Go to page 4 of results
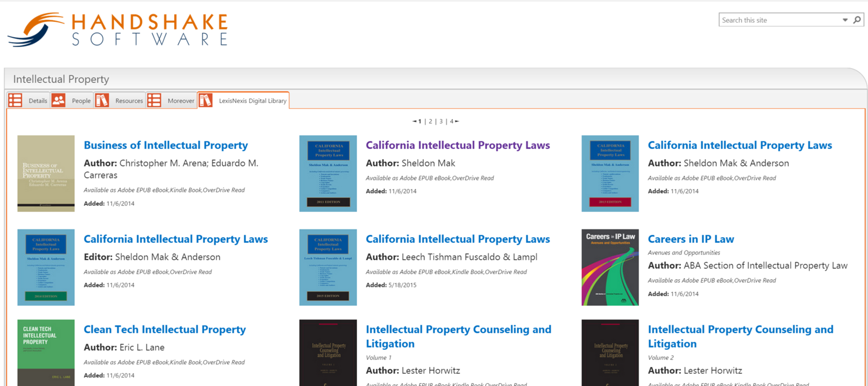The width and height of the screenshot is (868, 386). pyautogui.click(x=452, y=121)
